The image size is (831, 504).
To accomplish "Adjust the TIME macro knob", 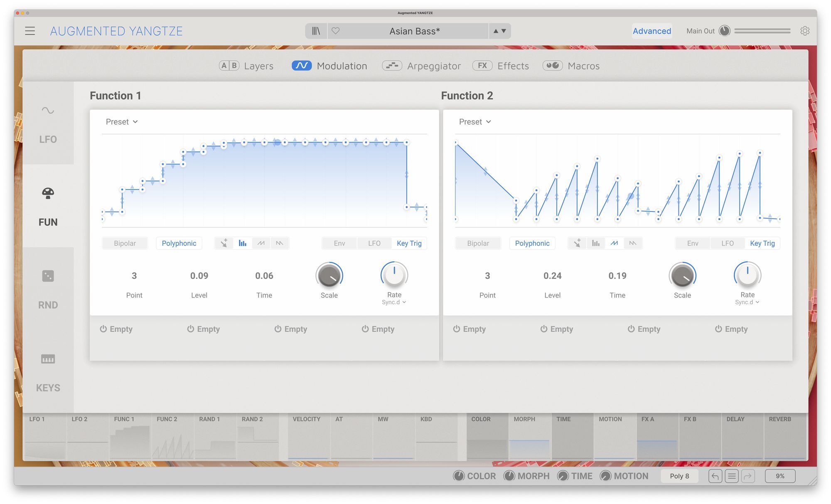I will tap(563, 476).
